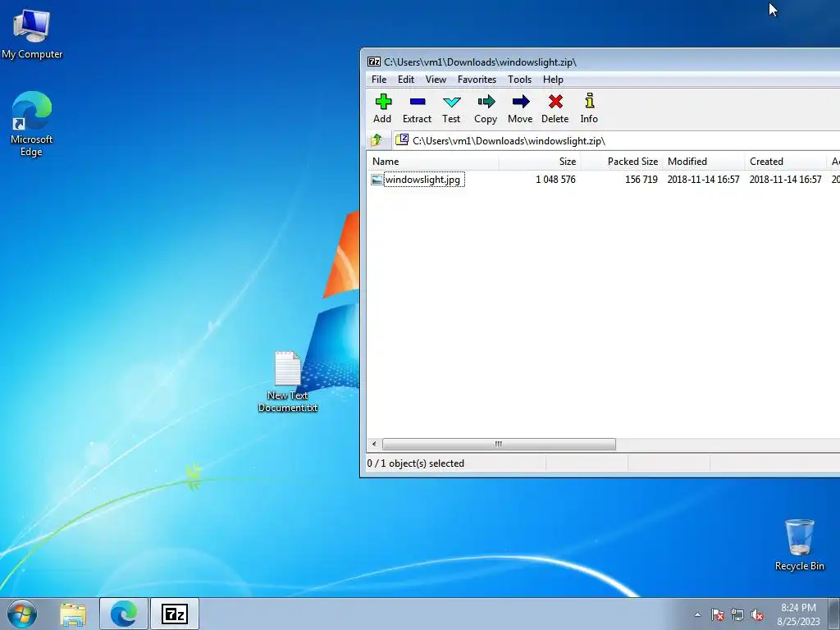Click the archive path address field

pos(616,141)
